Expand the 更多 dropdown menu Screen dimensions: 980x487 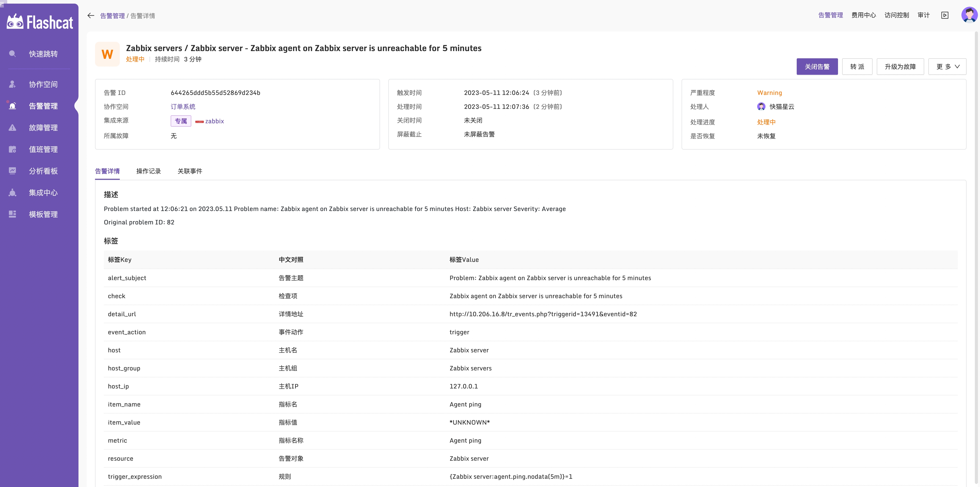point(947,66)
